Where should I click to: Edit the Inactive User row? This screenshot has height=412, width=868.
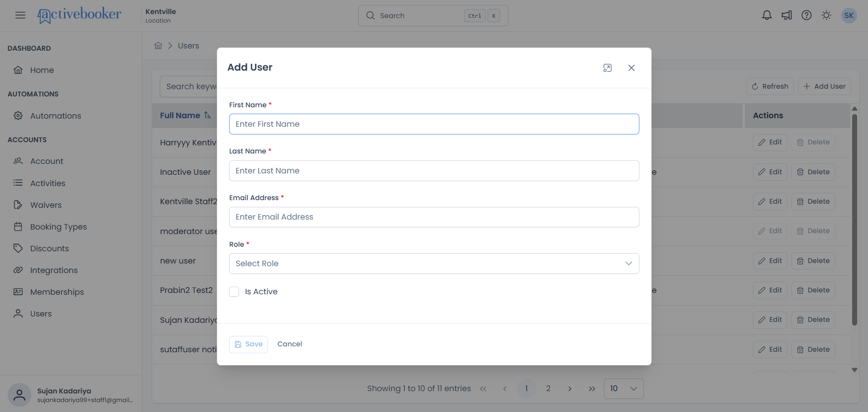pyautogui.click(x=770, y=172)
